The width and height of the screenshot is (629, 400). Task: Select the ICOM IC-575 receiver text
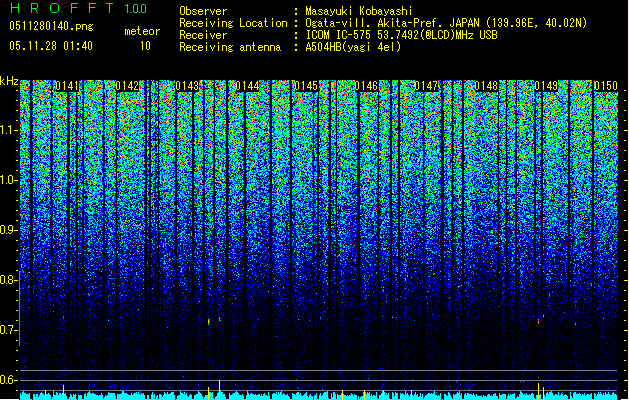[401, 35]
